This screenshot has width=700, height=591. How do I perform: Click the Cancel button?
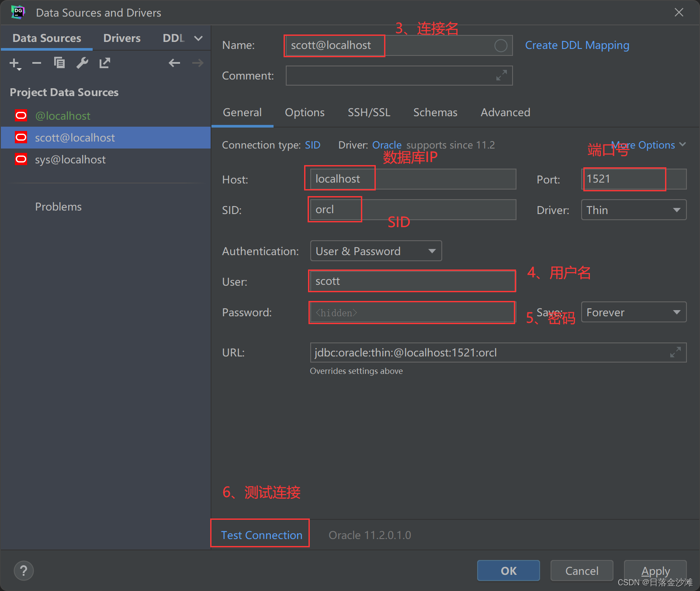tap(582, 570)
